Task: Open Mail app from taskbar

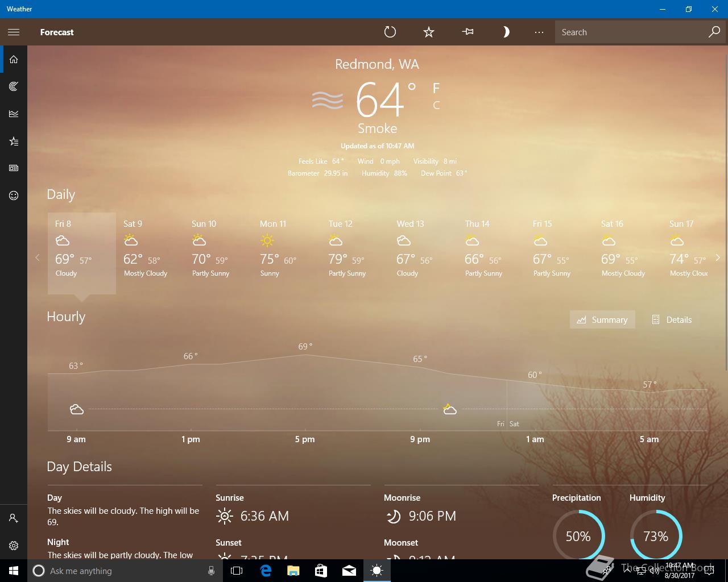Action: tap(349, 571)
